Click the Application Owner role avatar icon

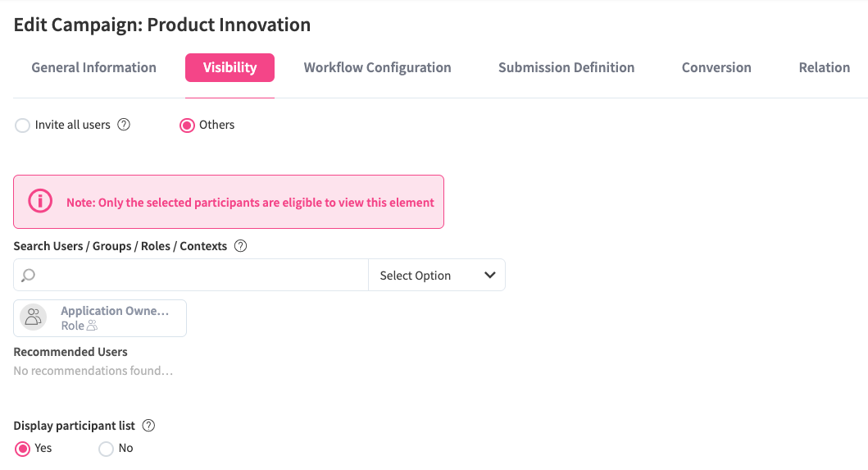pos(34,317)
